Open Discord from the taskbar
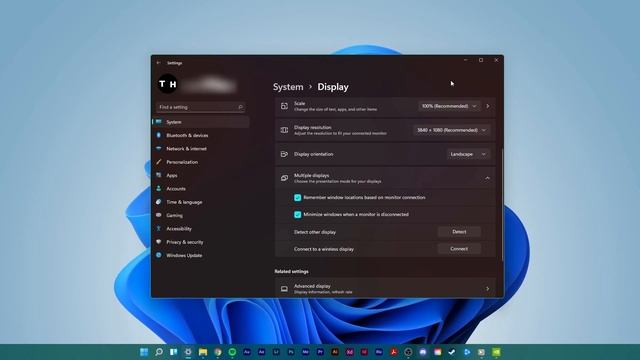 423,352
